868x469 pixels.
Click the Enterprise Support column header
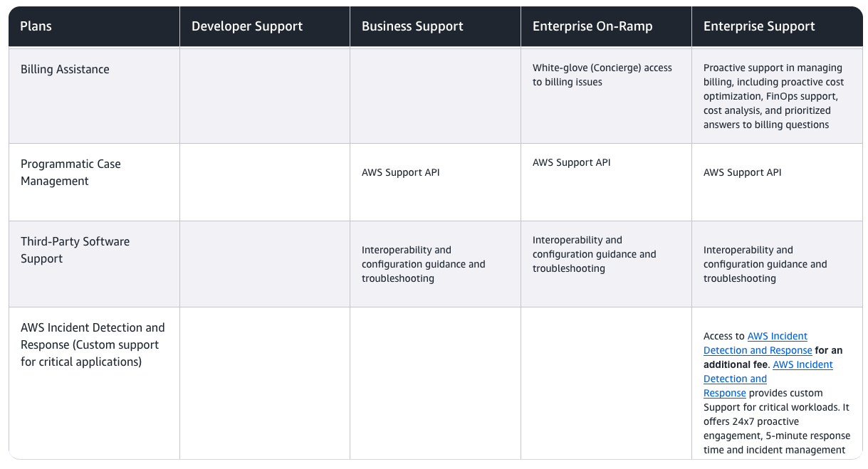click(x=759, y=26)
